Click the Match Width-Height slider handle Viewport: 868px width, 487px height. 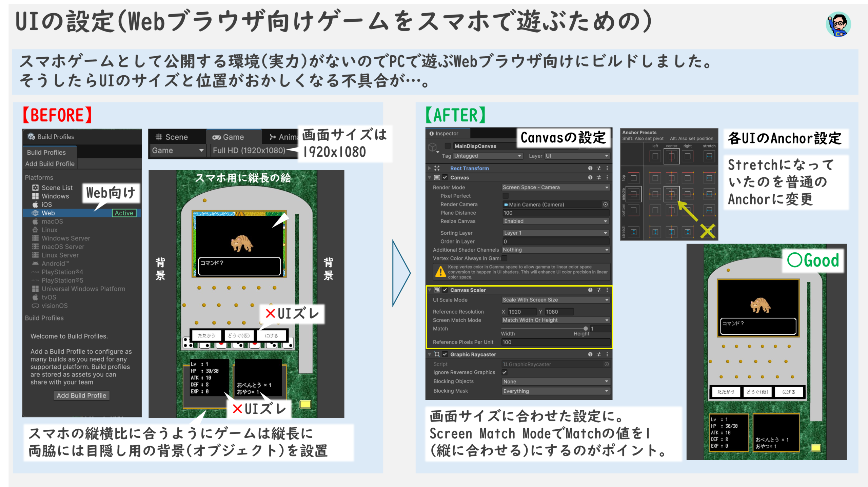[586, 328]
